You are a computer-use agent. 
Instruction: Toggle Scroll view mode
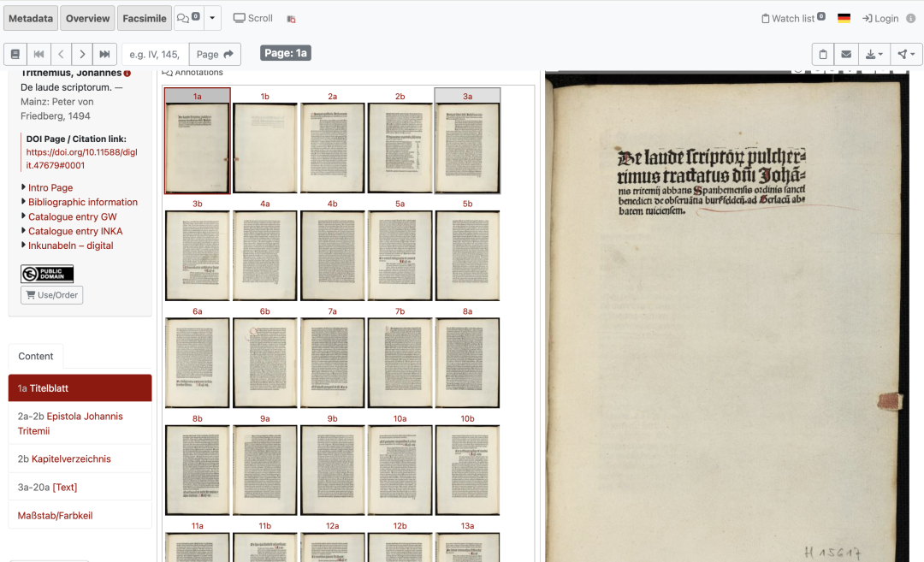point(253,18)
